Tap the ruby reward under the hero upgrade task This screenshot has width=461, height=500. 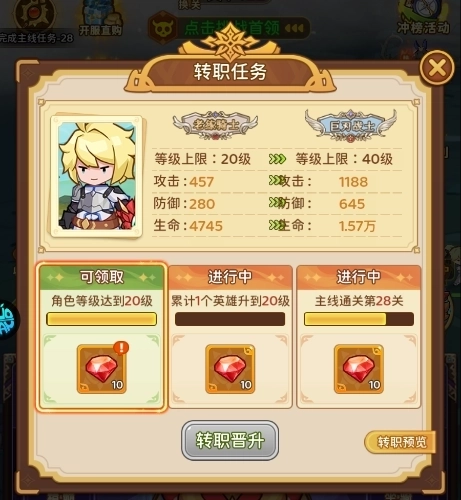tap(230, 369)
